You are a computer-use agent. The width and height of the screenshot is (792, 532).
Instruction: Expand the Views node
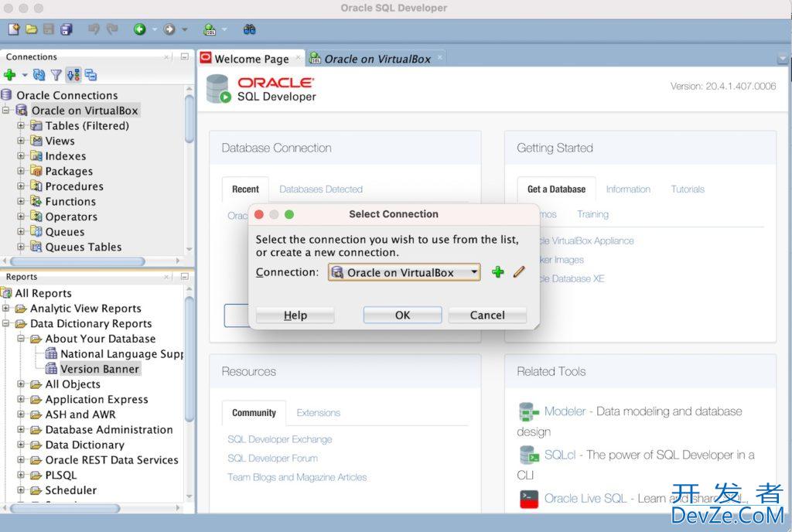tap(21, 141)
